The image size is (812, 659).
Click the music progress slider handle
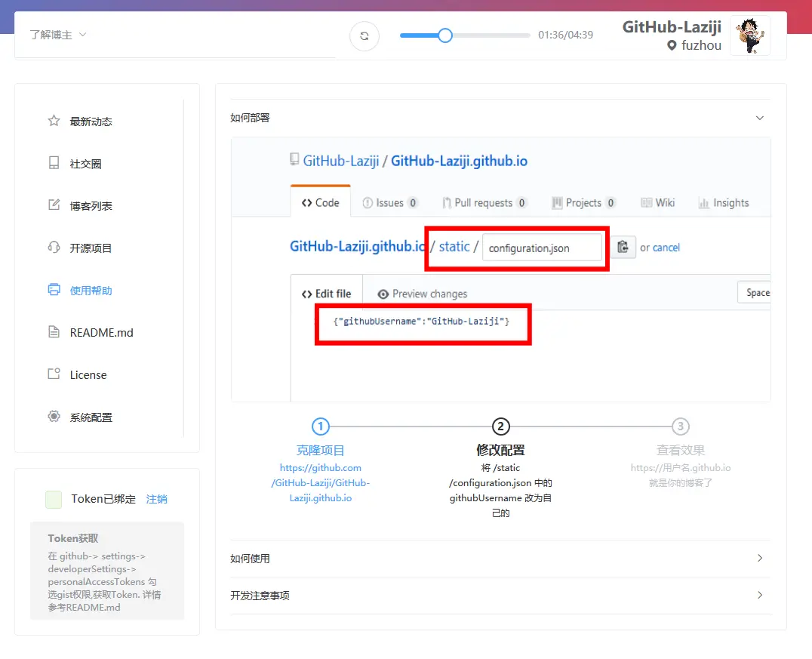pos(444,35)
